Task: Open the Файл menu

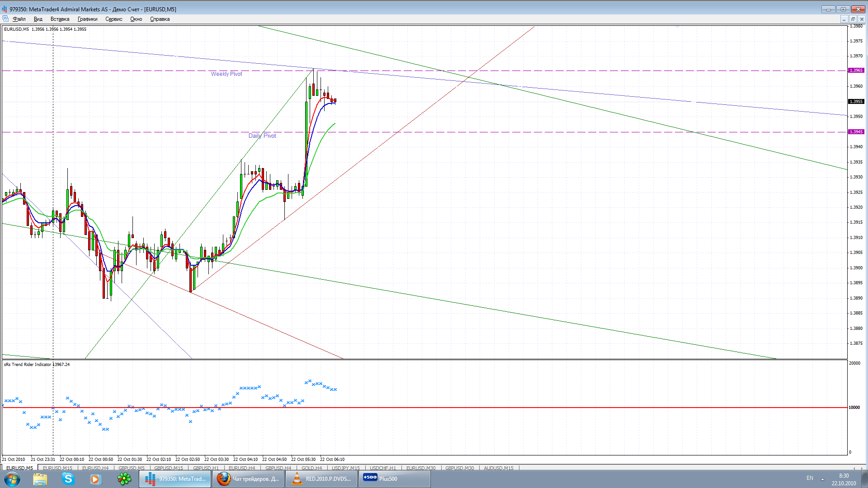Action: coord(19,19)
